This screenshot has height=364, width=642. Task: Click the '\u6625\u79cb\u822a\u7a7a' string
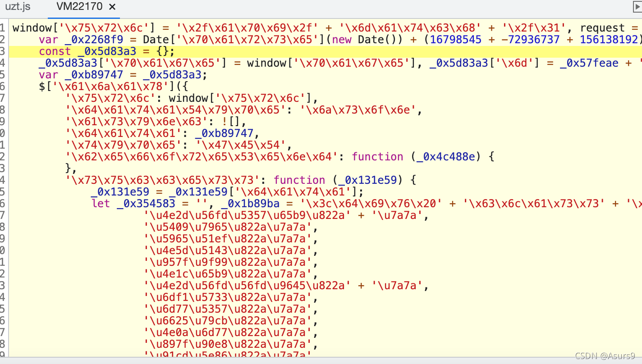228,321
